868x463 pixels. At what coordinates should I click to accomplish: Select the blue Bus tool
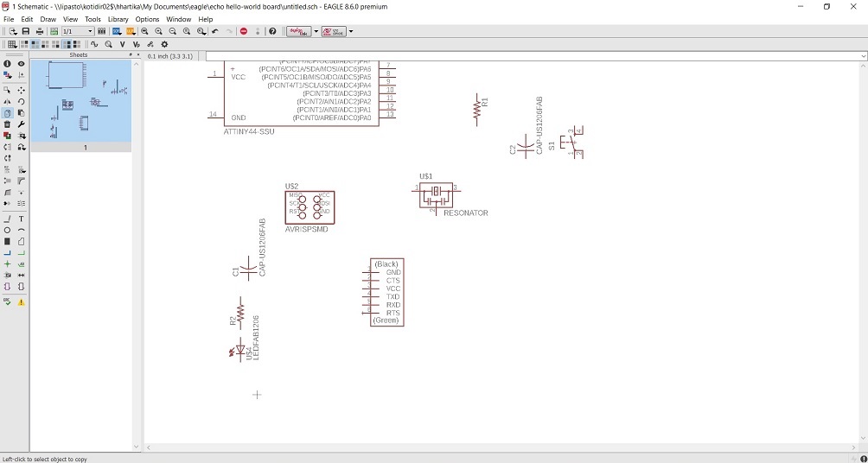pyautogui.click(x=7, y=253)
